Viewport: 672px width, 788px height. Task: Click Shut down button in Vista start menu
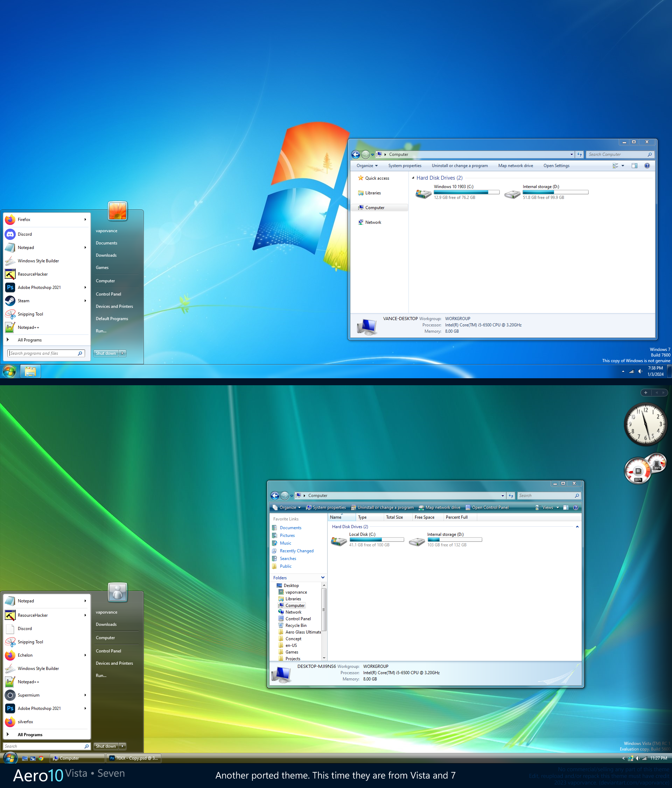click(106, 746)
